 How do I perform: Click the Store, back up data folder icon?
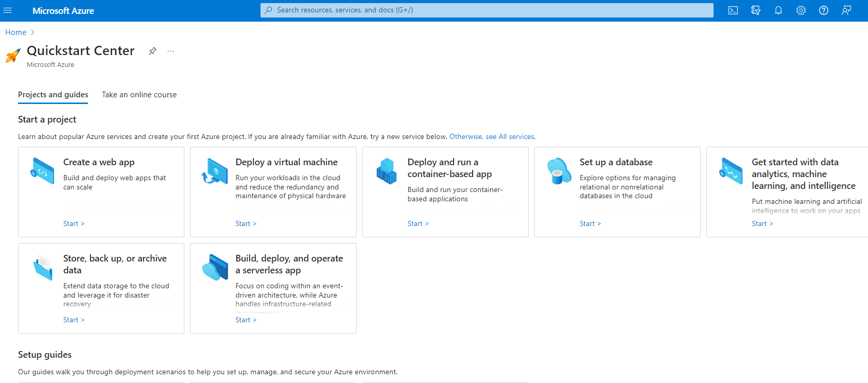tap(43, 267)
